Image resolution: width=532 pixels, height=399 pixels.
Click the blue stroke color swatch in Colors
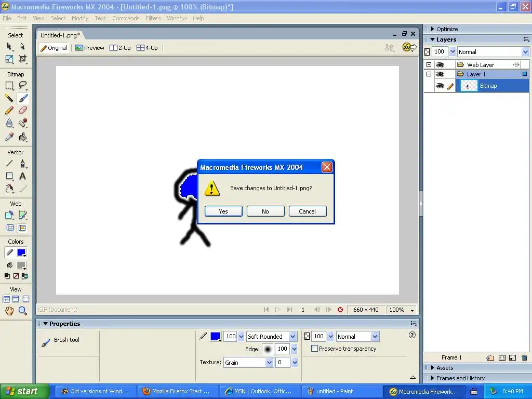click(21, 252)
